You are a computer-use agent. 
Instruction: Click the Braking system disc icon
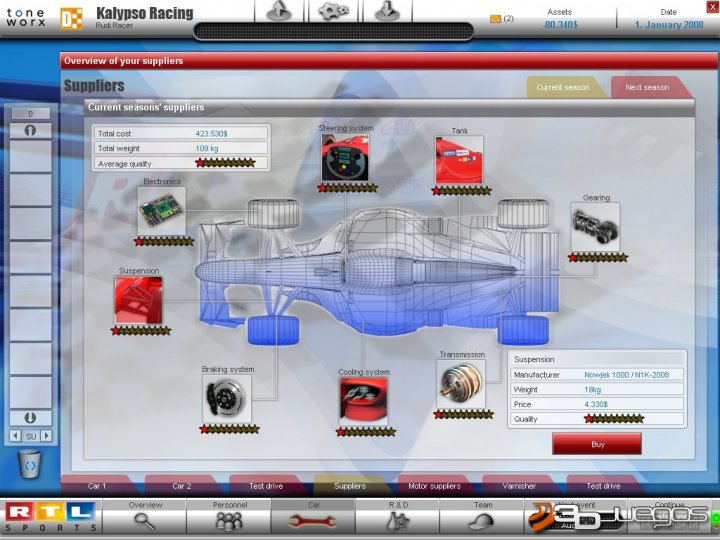click(227, 399)
